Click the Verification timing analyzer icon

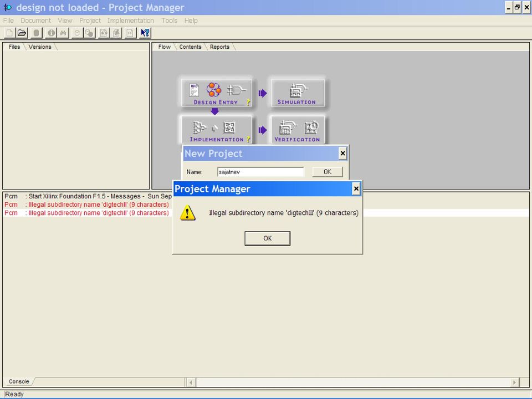click(311, 127)
